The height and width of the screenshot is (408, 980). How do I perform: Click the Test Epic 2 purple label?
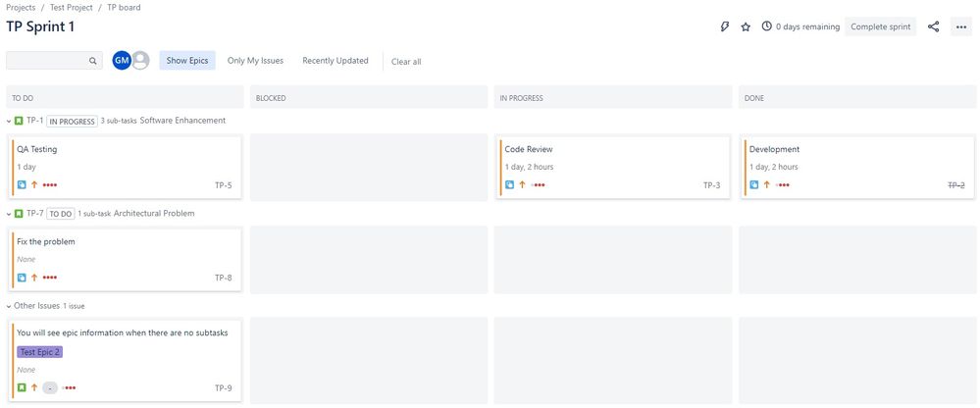tap(40, 352)
